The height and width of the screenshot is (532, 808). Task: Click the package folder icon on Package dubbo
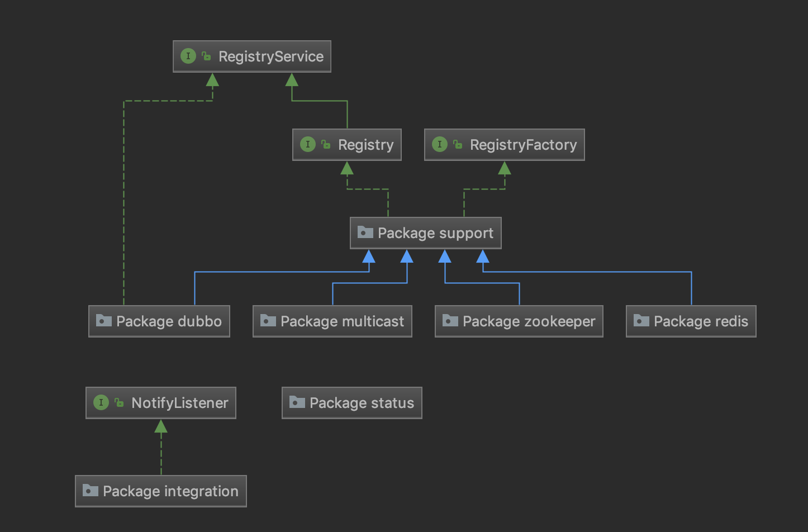[x=104, y=321]
